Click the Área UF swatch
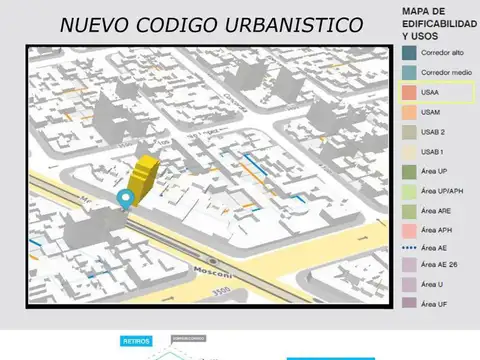 pos(409,303)
